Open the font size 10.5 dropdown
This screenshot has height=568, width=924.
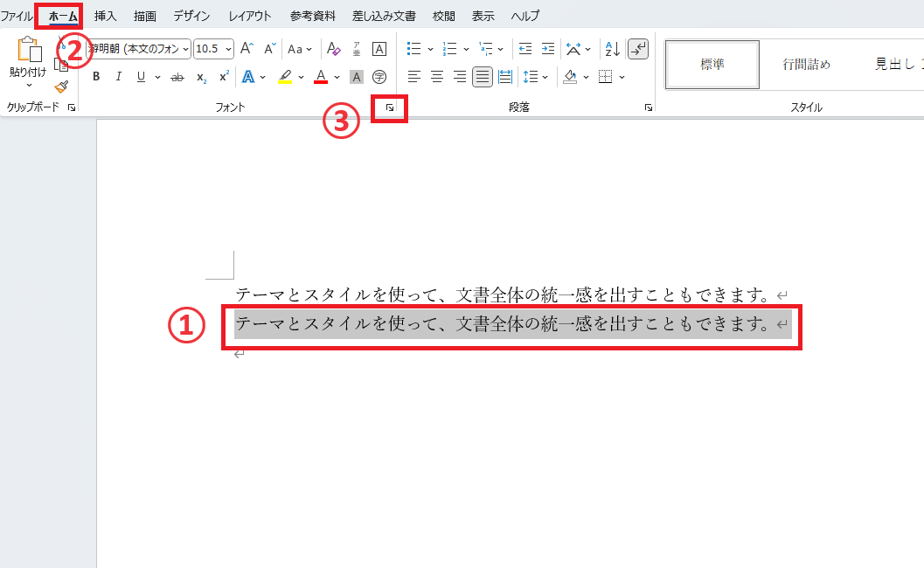228,49
